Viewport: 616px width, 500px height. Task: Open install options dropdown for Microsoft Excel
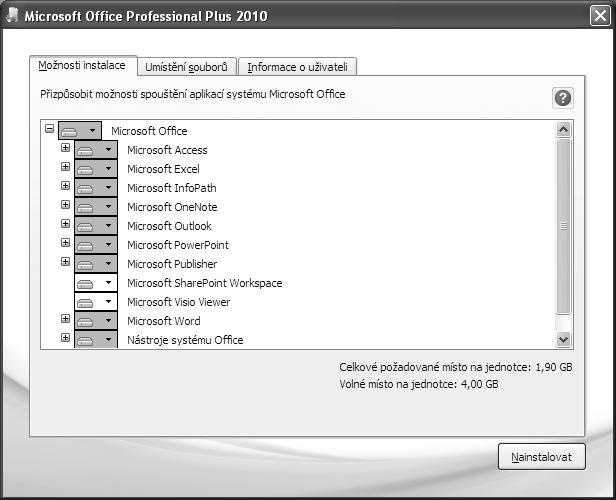pos(96,168)
